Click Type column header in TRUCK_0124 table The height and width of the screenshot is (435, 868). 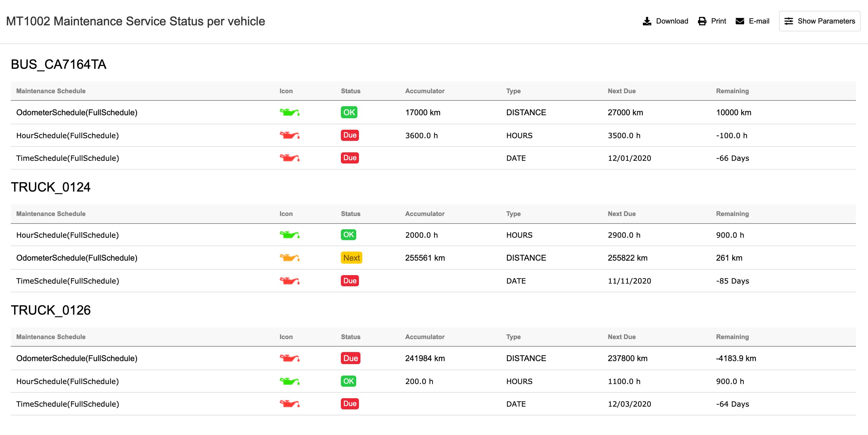click(513, 214)
